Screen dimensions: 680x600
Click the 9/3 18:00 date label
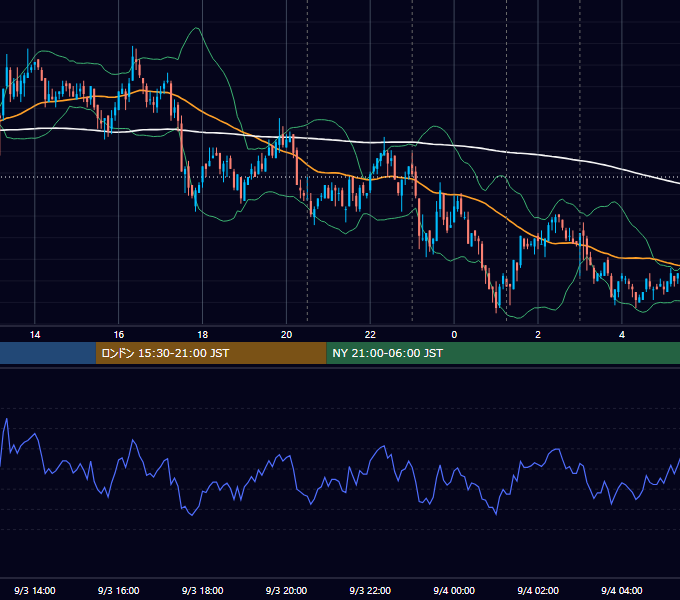point(203,590)
